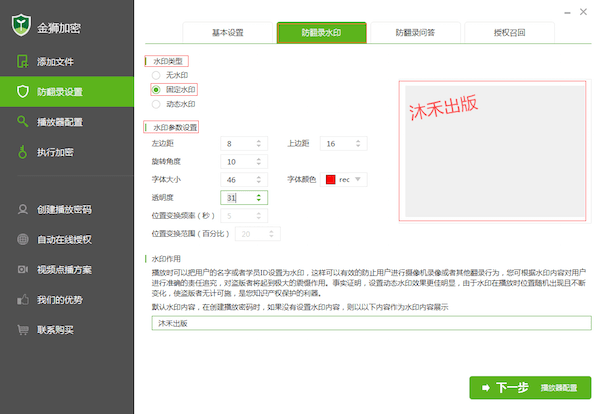The width and height of the screenshot is (600, 414).
Task: Click the watermark preview area
Action: click(495, 151)
